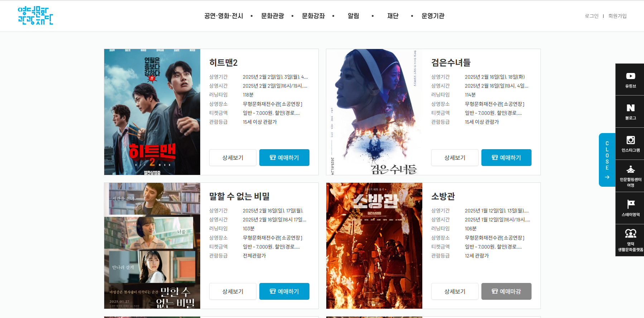Click the 예매마감 button for 소방관
The height and width of the screenshot is (318, 644).
506,292
